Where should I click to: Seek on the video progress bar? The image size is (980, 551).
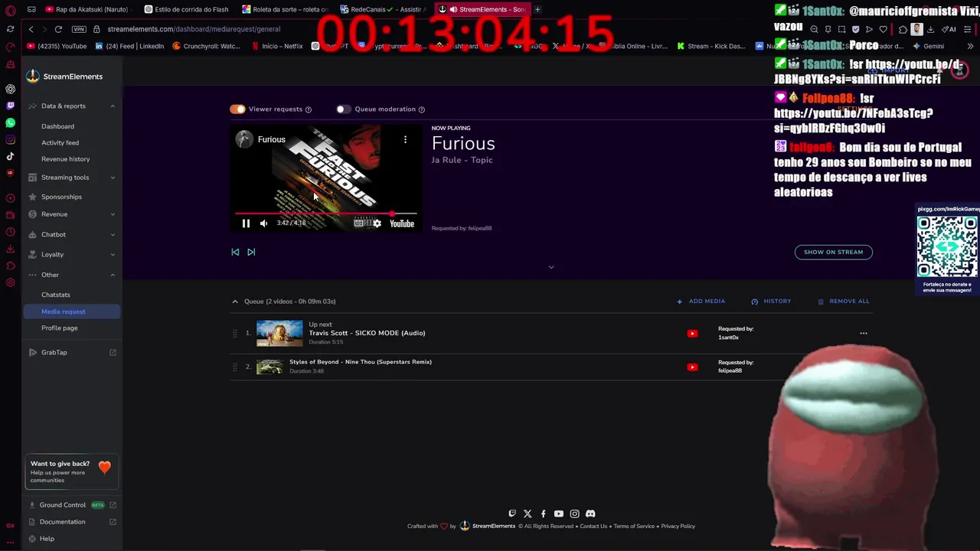coord(326,214)
